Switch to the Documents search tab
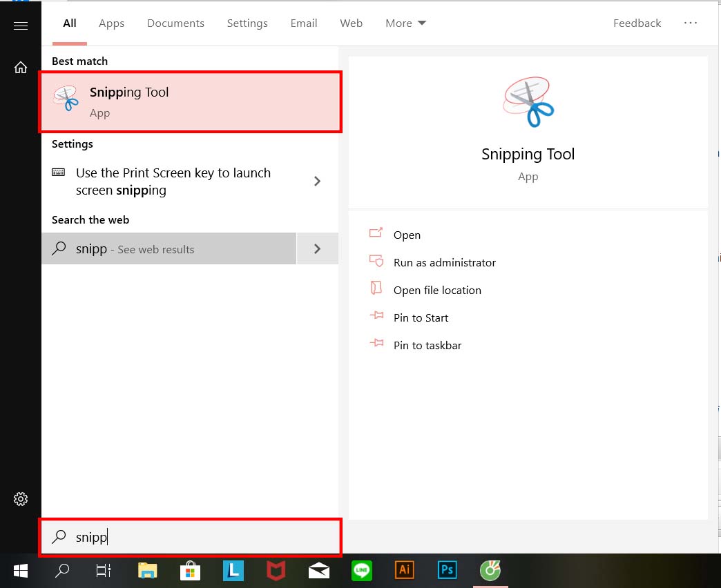 175,23
